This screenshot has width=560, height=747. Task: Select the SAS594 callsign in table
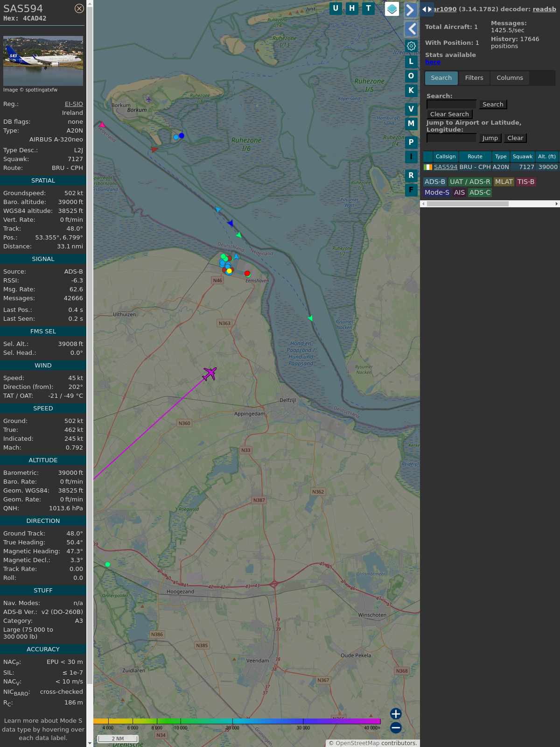tap(446, 167)
